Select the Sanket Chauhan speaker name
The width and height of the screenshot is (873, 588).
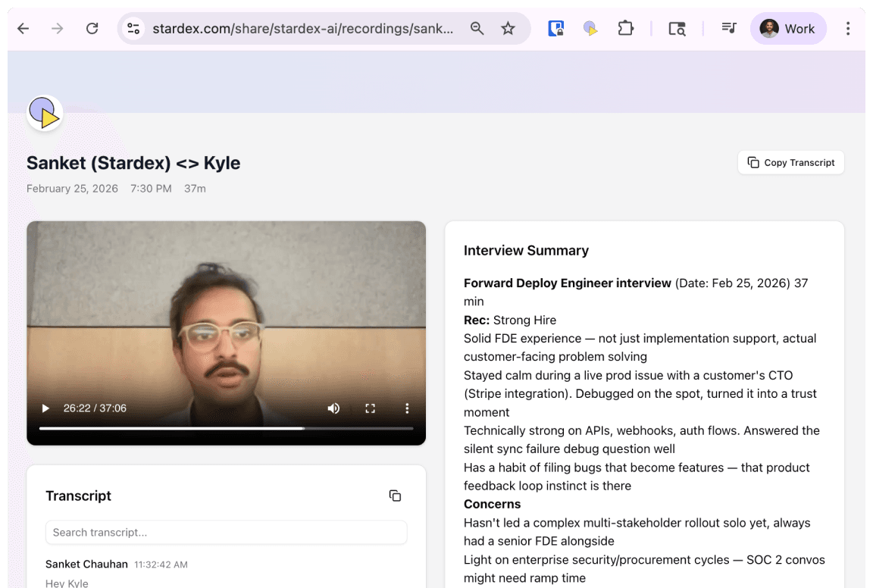(x=87, y=564)
